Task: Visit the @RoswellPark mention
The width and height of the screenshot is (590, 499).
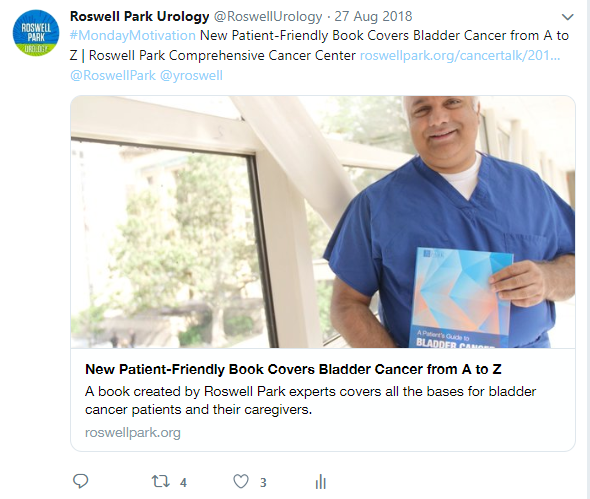Action: (x=113, y=75)
